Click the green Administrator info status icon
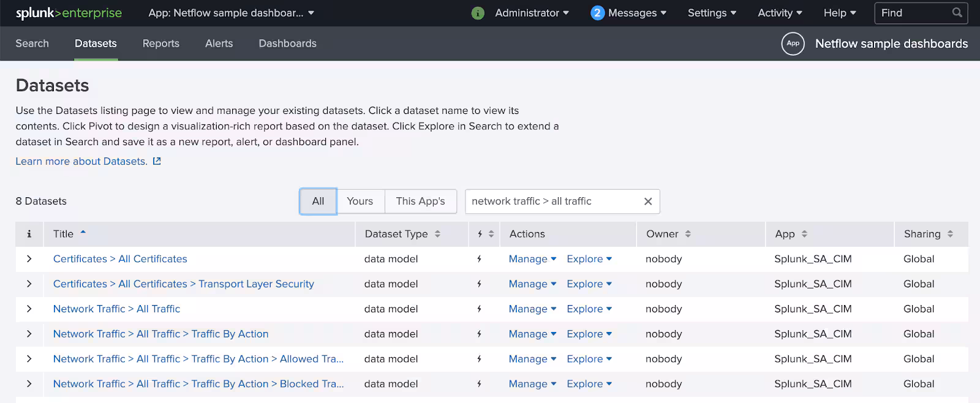The height and width of the screenshot is (403, 980). point(478,13)
